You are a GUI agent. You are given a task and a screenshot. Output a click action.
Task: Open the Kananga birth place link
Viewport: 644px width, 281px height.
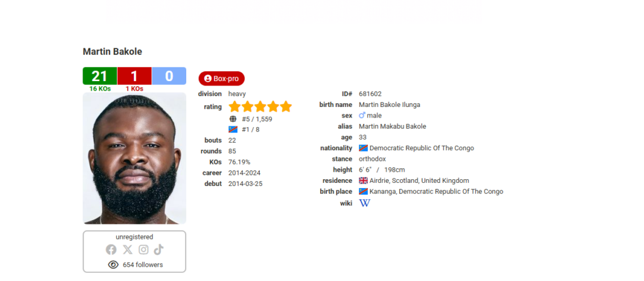tap(436, 192)
